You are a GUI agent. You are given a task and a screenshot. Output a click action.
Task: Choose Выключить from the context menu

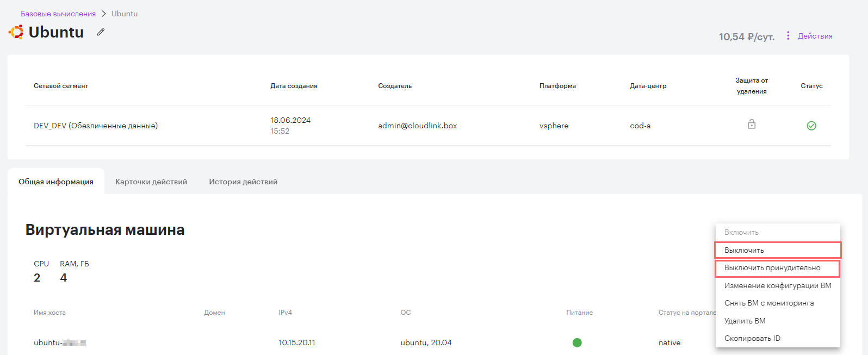click(x=778, y=250)
